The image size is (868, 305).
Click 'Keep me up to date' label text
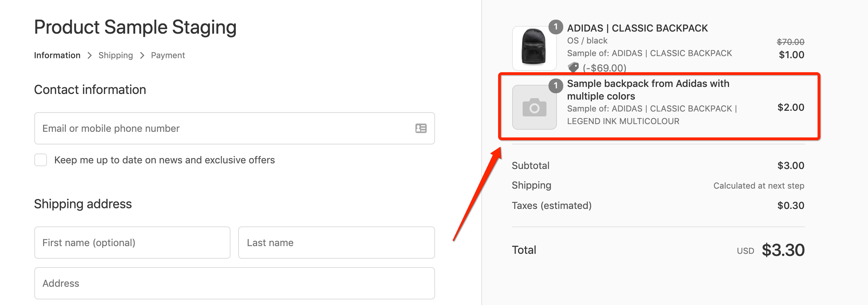click(165, 160)
